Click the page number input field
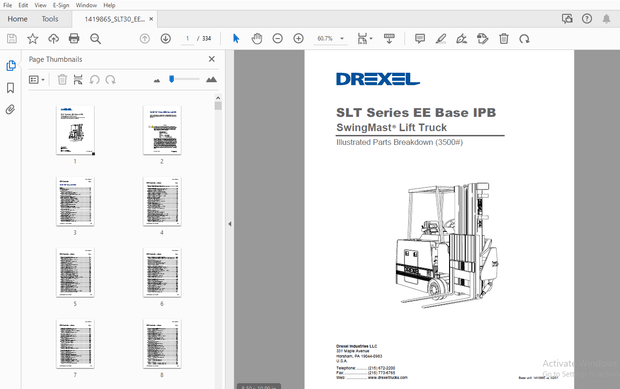620x389 pixels. point(187,38)
